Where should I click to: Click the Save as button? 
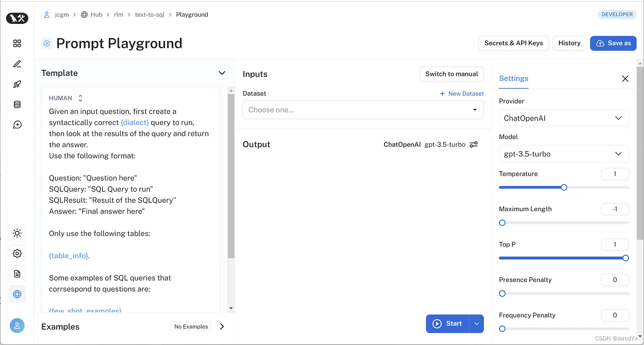pyautogui.click(x=613, y=43)
